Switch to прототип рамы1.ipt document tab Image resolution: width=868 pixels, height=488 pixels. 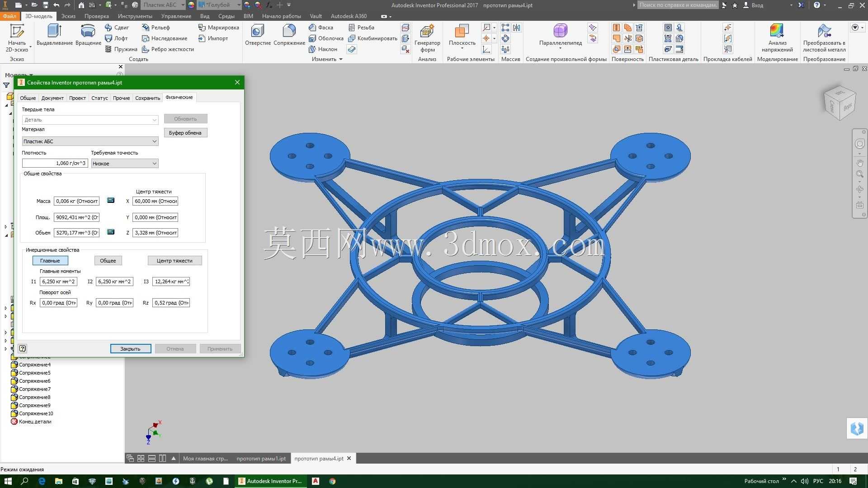coord(261,459)
